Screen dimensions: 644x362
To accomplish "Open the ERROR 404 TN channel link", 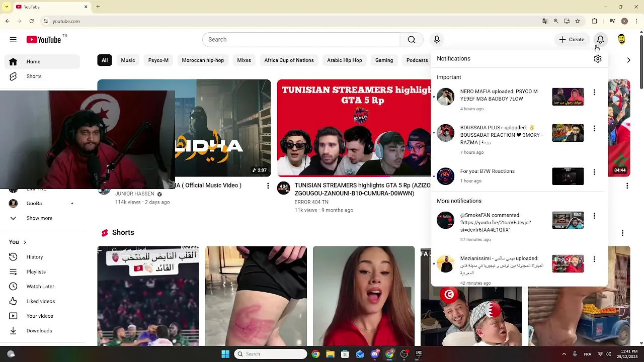I will (x=311, y=202).
